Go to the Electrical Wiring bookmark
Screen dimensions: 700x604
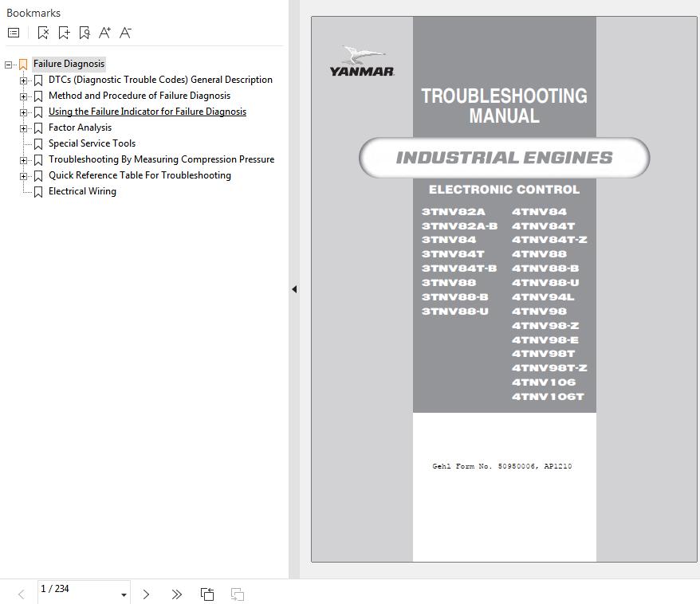click(82, 191)
